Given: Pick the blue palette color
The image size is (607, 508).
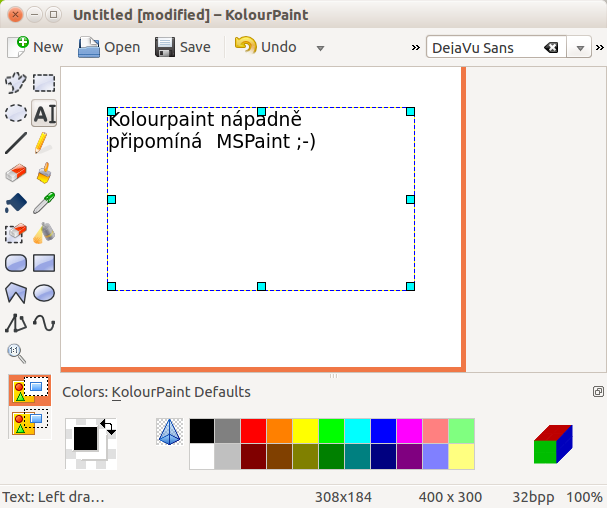Looking at the screenshot, I should point(383,431).
